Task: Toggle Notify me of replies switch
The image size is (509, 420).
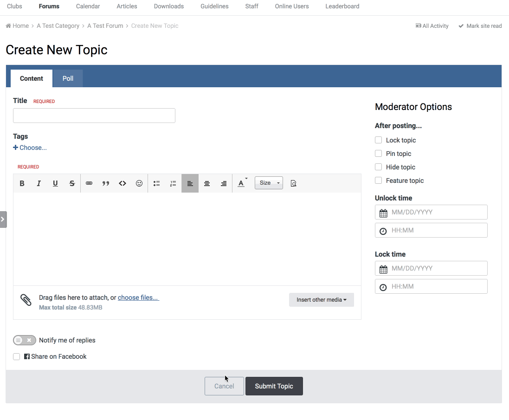Action: coord(25,340)
